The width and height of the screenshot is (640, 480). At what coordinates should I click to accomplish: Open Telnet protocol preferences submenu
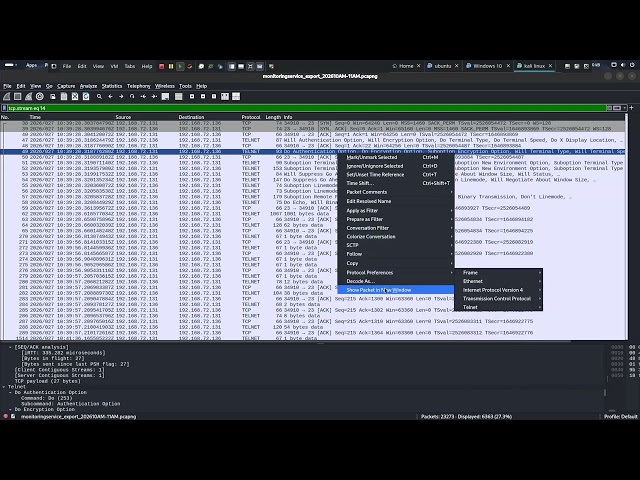coord(498,307)
